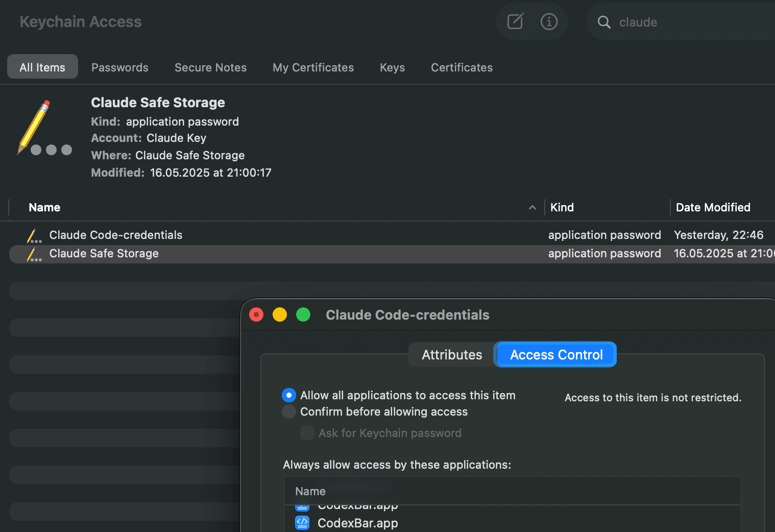Screen dimensions: 775x532
Task: Open the Passwords category tab
Action: tap(119, 67)
